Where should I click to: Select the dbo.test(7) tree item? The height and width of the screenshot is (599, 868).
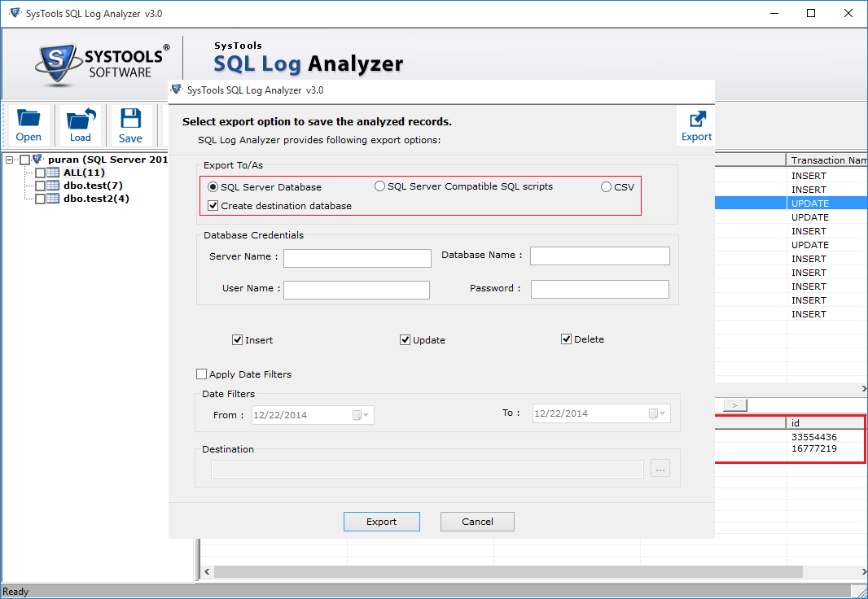[93, 186]
